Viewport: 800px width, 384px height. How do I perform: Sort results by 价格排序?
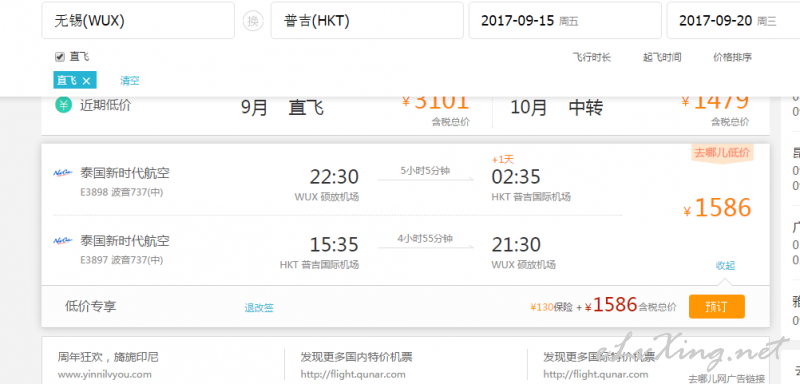coord(732,57)
